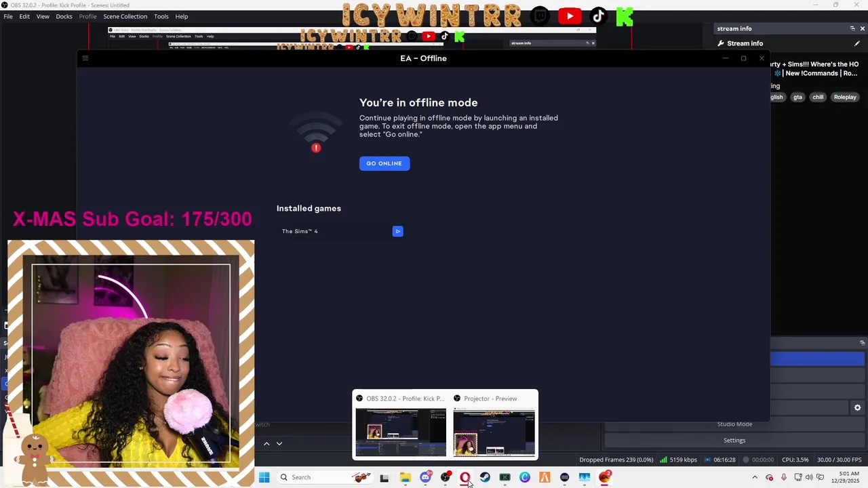Open OBS Settings button
The image size is (868, 488).
[734, 441]
